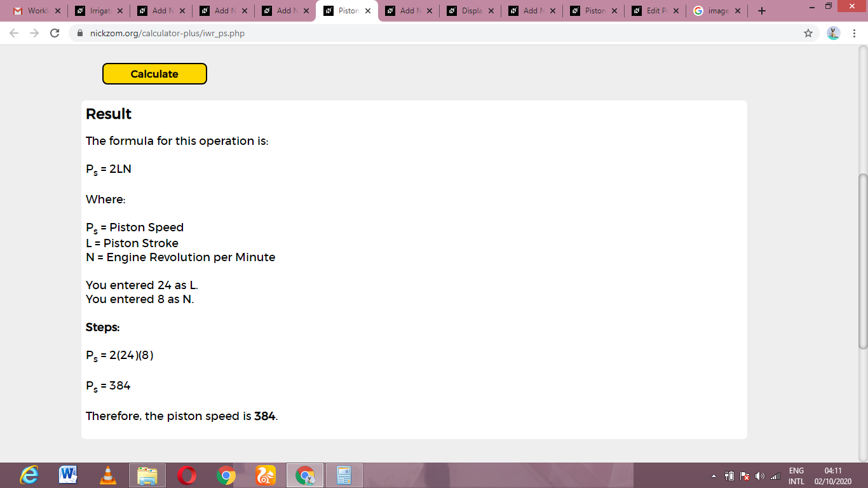Open Internet Explorer from the taskbar
Image resolution: width=868 pixels, height=488 pixels.
point(29,475)
